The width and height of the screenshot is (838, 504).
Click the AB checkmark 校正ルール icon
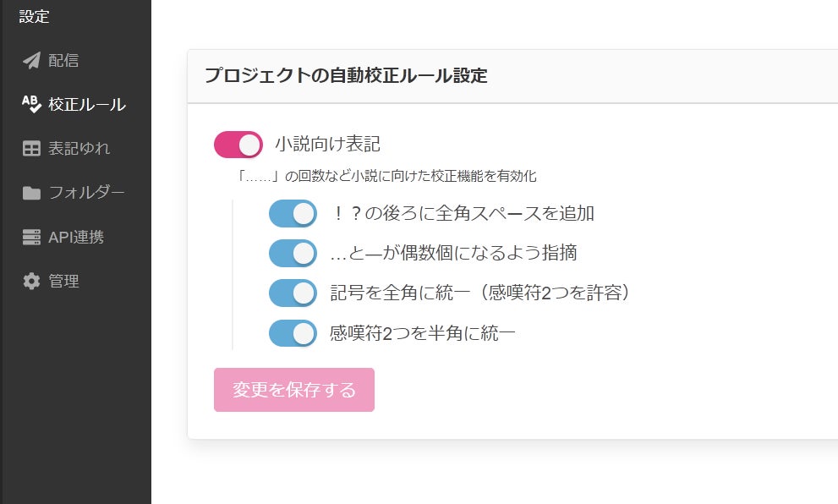point(31,104)
